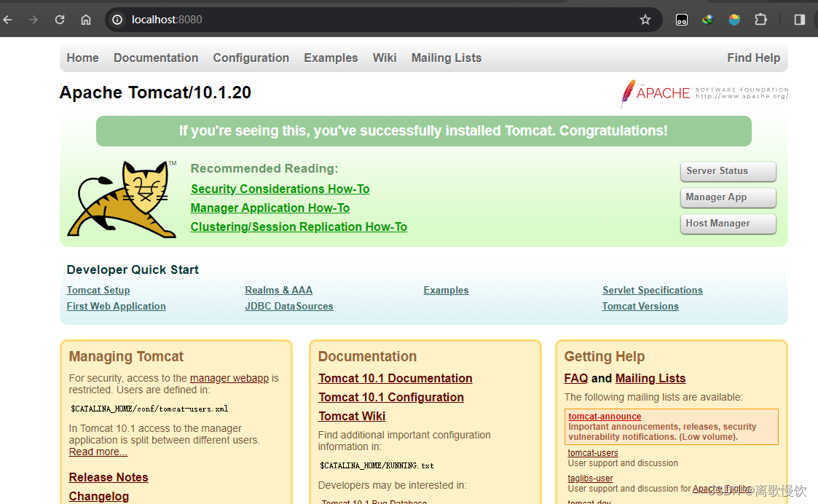
Task: Open the Documentation navigation item
Action: (156, 58)
